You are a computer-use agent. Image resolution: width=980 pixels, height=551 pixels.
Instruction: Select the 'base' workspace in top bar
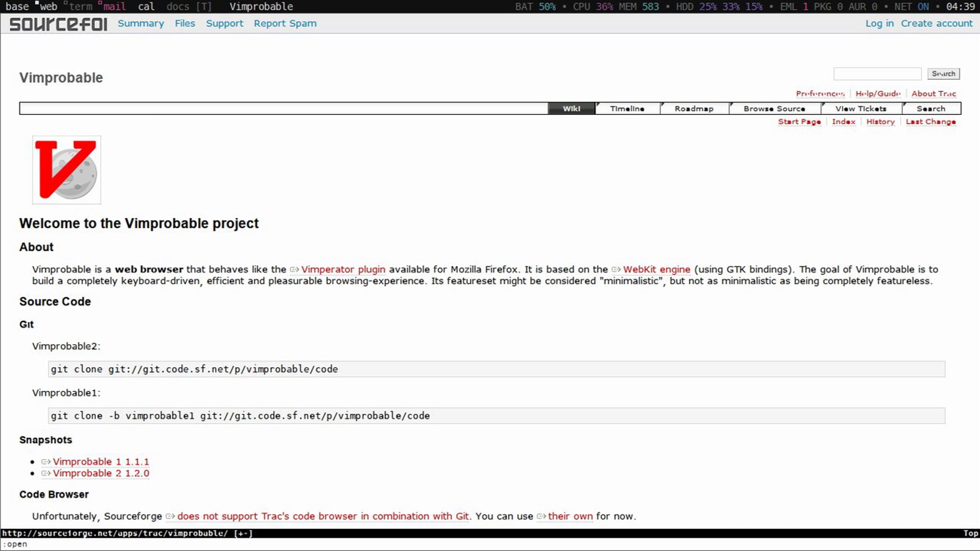point(17,7)
